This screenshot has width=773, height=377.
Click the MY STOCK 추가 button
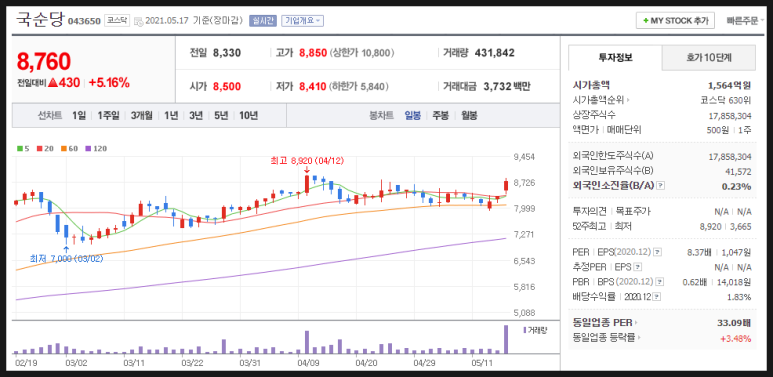[x=675, y=21]
